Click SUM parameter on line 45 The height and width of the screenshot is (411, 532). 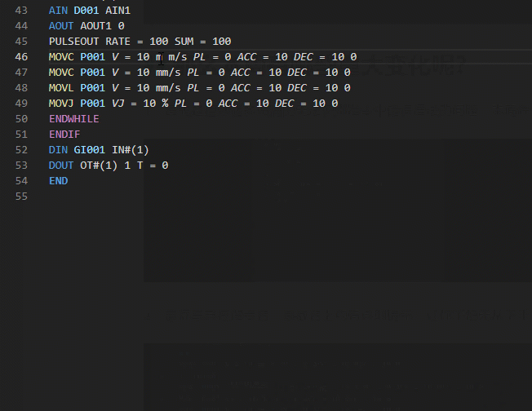click(x=184, y=42)
